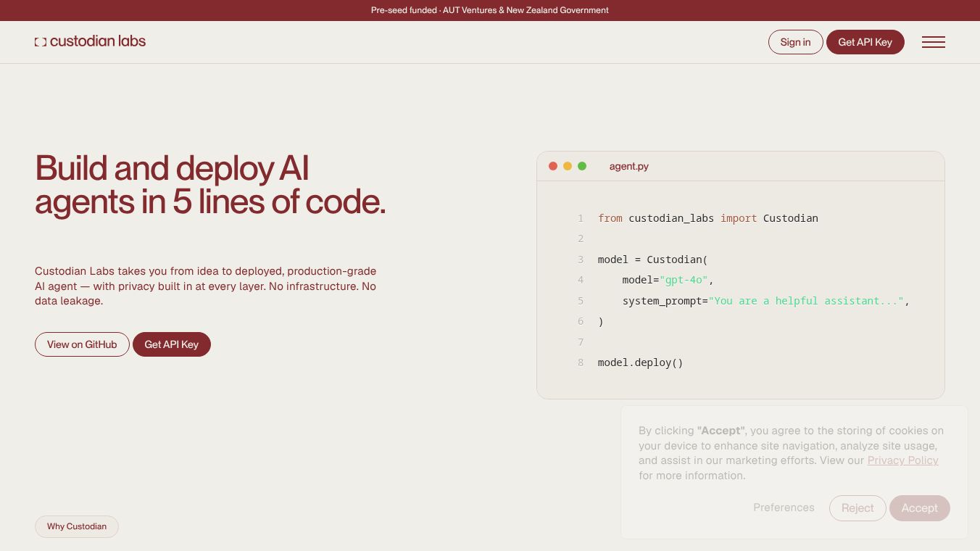Click the 'gpt-4o' model string
Screen dimensions: 980x551
click(x=683, y=280)
